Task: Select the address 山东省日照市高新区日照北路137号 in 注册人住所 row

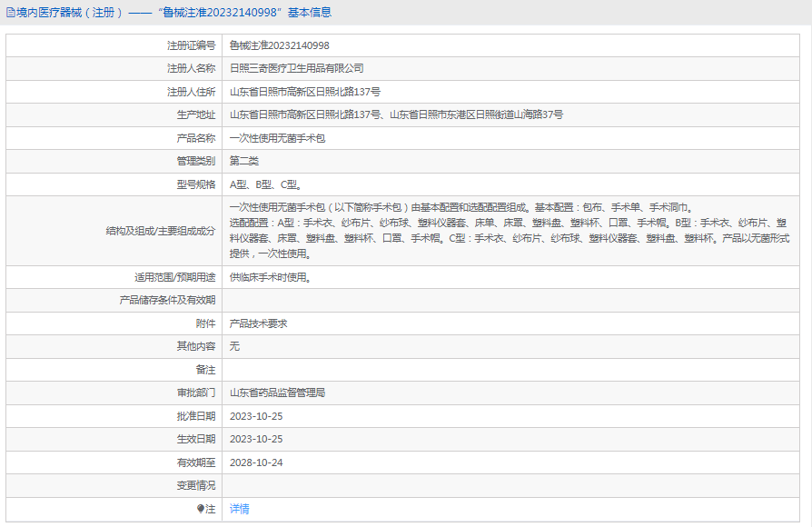Action: coord(305,92)
